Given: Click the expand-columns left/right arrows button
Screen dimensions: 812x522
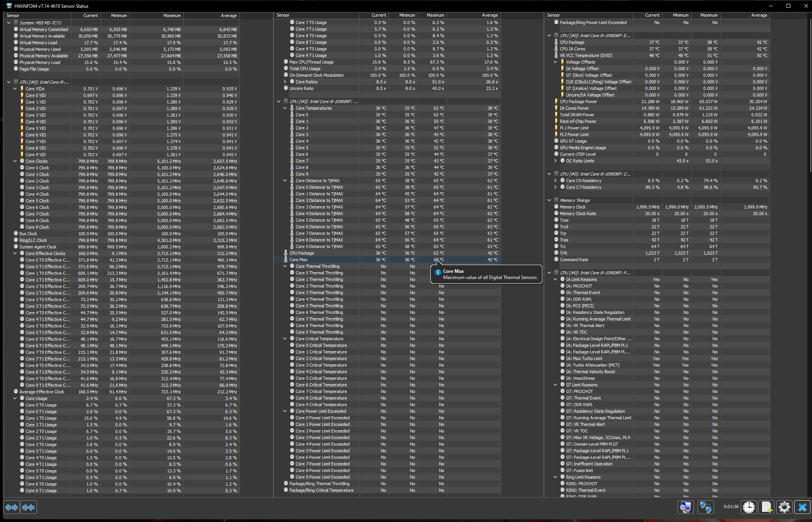Looking at the screenshot, I should [x=12, y=507].
